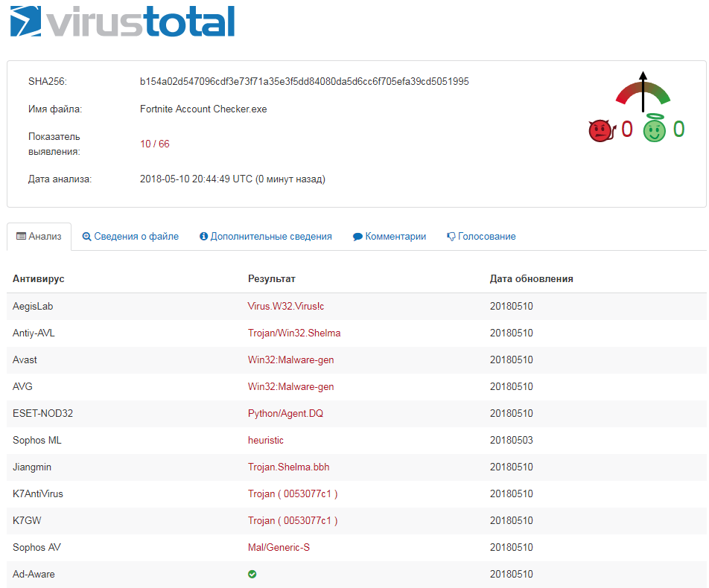Click the magnifier icon of Сведения о файле
This screenshot has height=588, width=709.
86,237
